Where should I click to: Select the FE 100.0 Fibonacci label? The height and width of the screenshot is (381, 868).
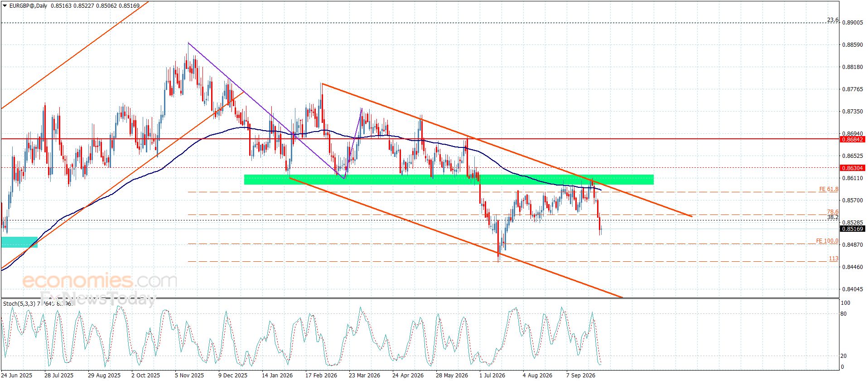coord(827,241)
